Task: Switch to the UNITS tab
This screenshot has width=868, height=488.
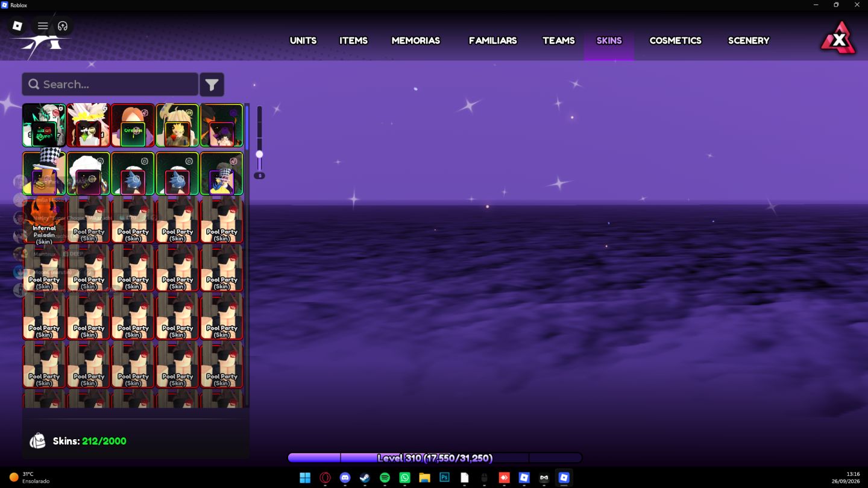Action: (303, 40)
